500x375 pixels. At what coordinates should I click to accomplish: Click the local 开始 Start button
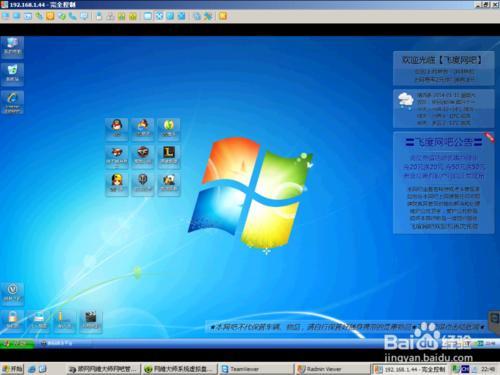tap(12, 369)
